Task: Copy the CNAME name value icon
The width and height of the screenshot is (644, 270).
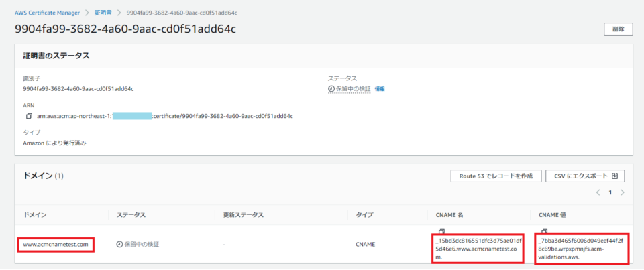Action: (441, 231)
